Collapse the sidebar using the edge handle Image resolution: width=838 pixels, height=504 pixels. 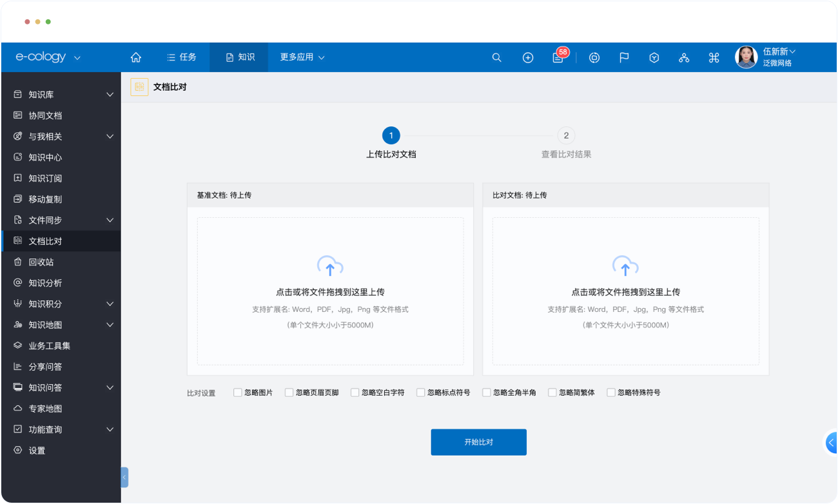pyautogui.click(x=124, y=477)
